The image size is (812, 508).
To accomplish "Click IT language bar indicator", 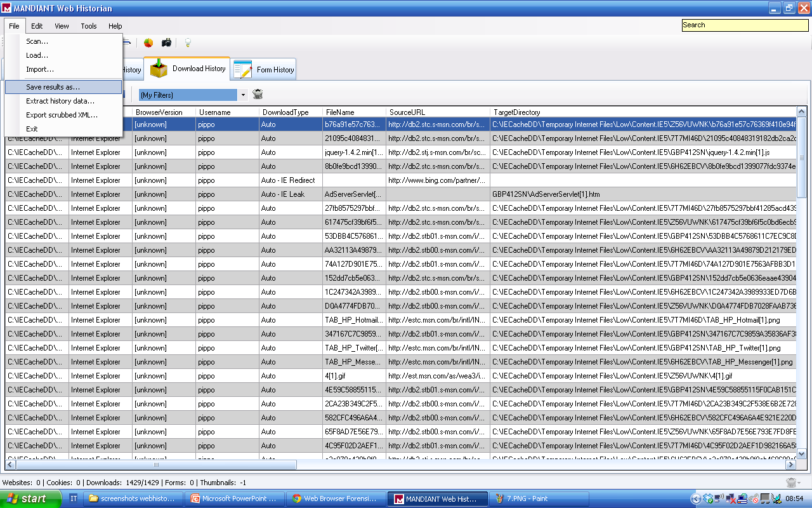I will (x=74, y=499).
